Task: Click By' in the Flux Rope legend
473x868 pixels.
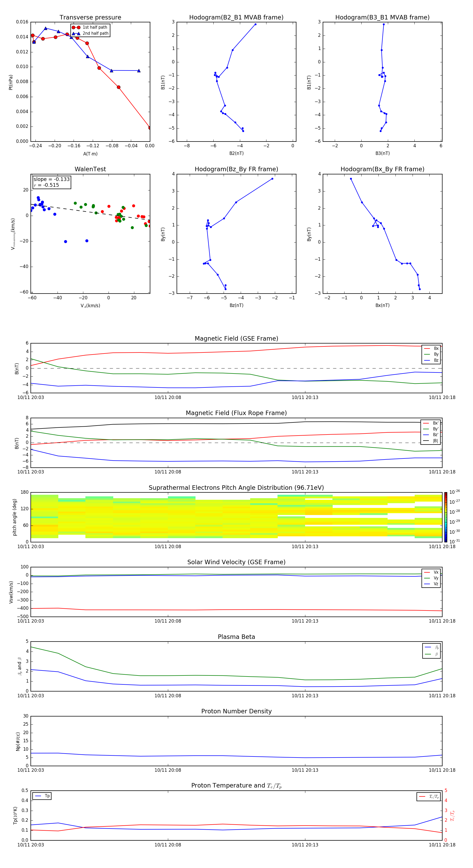Action: click(436, 429)
